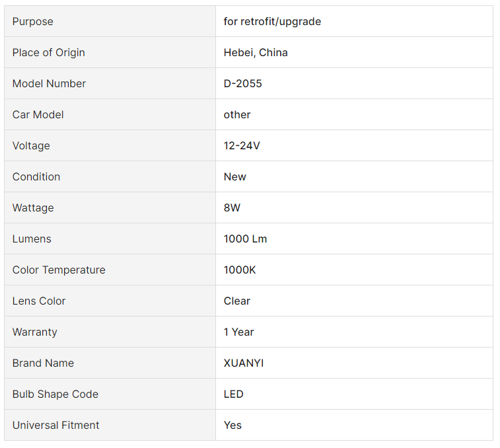Select the XUANYI brand name value
Image resolution: width=500 pixels, height=448 pixels.
pyautogui.click(x=244, y=363)
